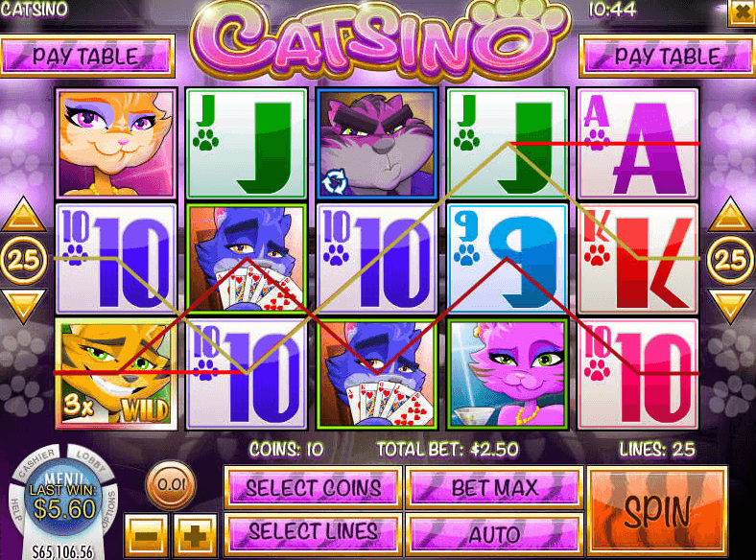This screenshot has width=756, height=560.
Task: Start a spin with the Spin button
Action: pos(656,511)
